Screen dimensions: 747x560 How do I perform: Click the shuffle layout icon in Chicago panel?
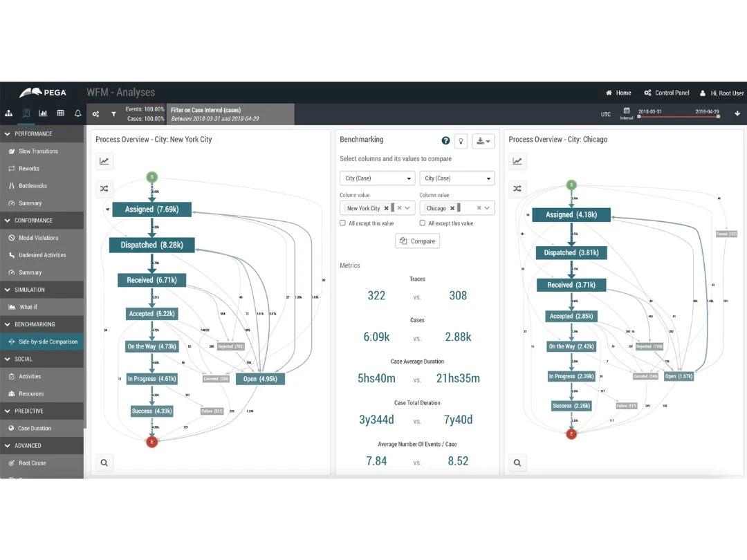coord(517,189)
